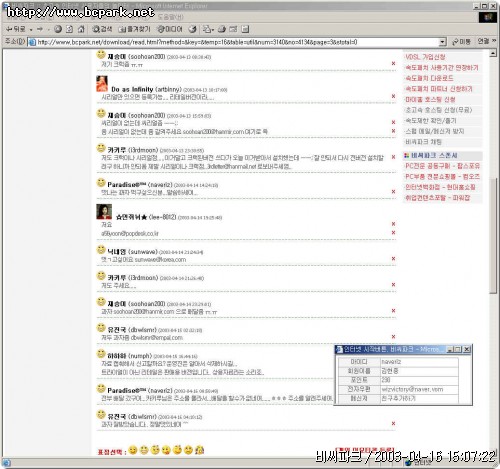500x469 pixels.
Task: Click the 친구추가하기 link in popup window
Action: (x=398, y=398)
